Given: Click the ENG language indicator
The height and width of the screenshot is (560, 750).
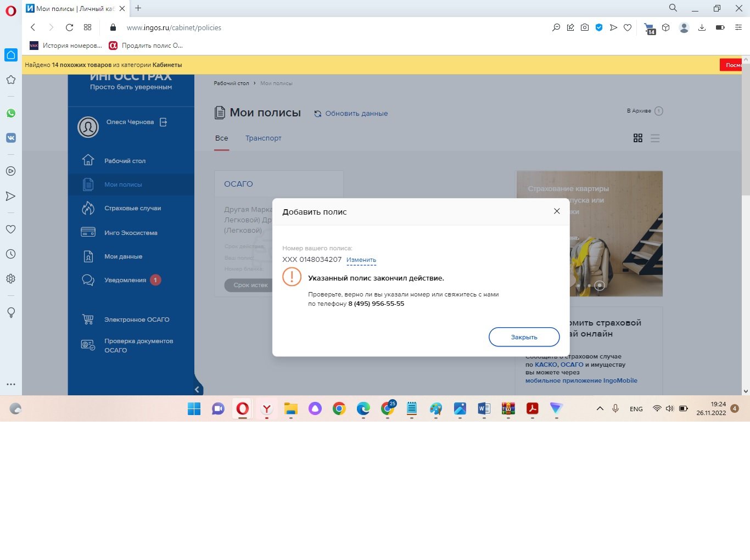Looking at the screenshot, I should pos(636,409).
